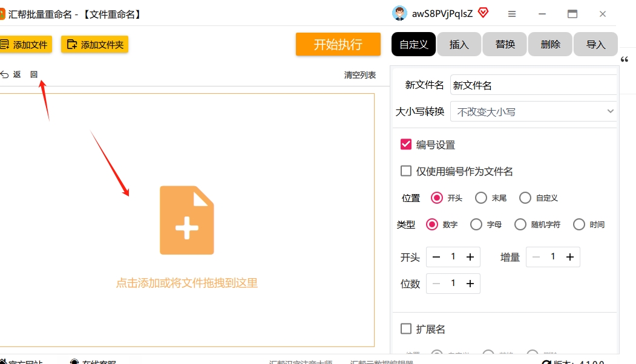Select the 导入 tab
The image size is (636, 364).
coord(595,44)
